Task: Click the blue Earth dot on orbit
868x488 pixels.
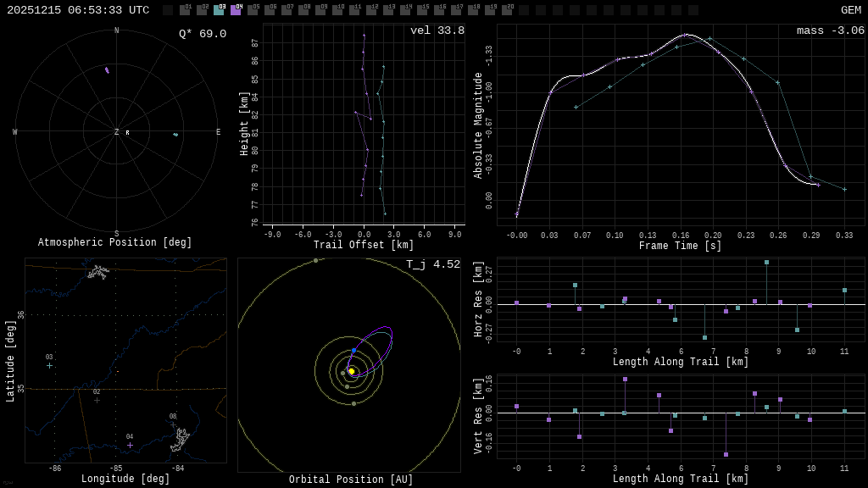Action: 353,350
